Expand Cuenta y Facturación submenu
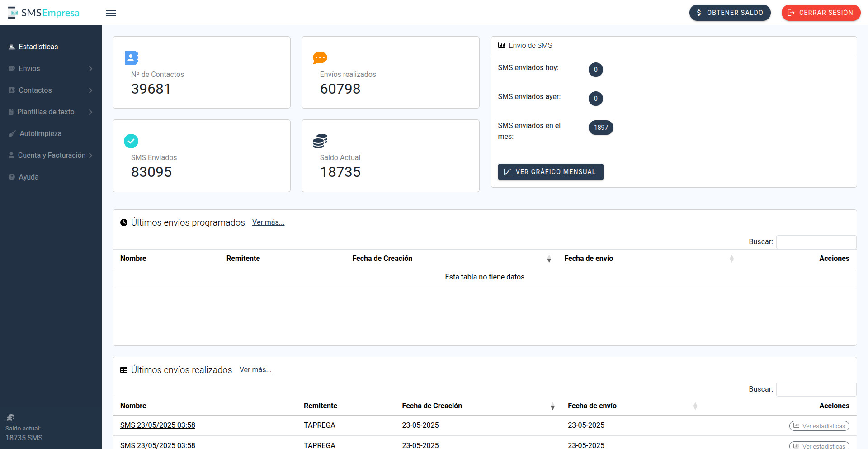The width and height of the screenshot is (868, 449). (51, 156)
